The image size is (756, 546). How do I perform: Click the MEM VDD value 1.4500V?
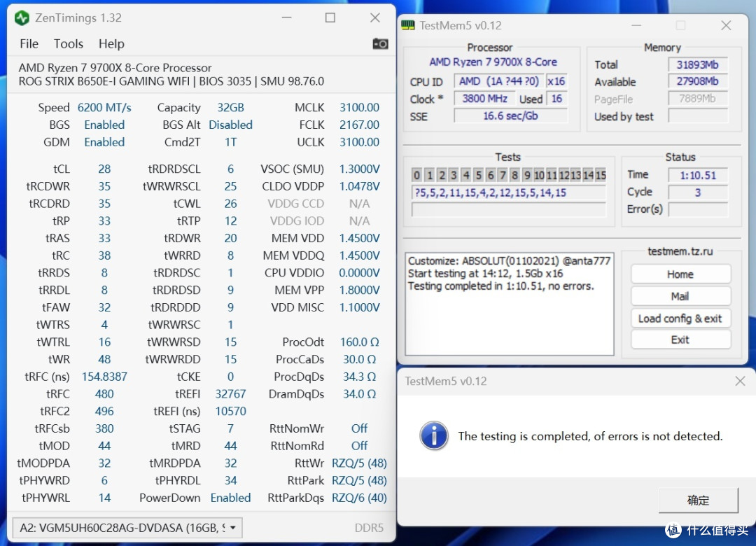[x=359, y=238]
